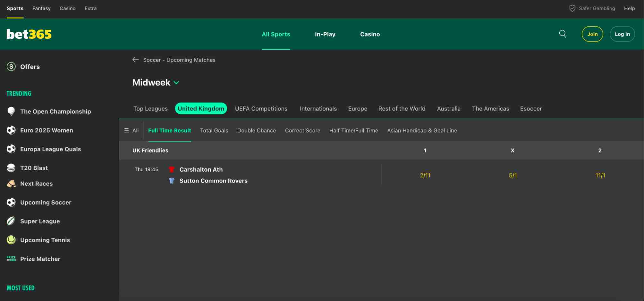This screenshot has height=301, width=644.
Task: Click the Upcoming Soccer ball icon
Action: tap(11, 202)
